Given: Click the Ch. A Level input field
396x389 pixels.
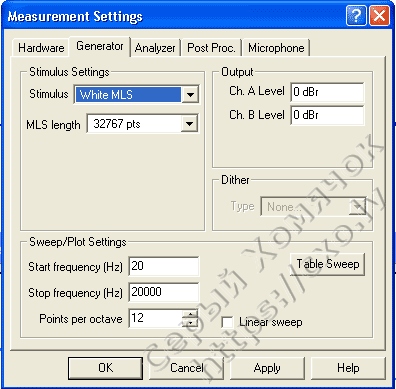Looking at the screenshot, I should 327,92.
